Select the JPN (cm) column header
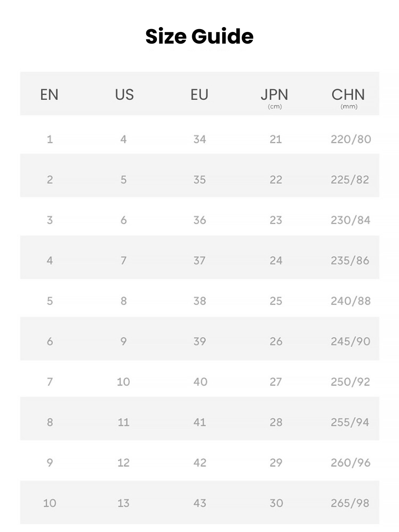This screenshot has width=399, height=532. tap(275, 96)
